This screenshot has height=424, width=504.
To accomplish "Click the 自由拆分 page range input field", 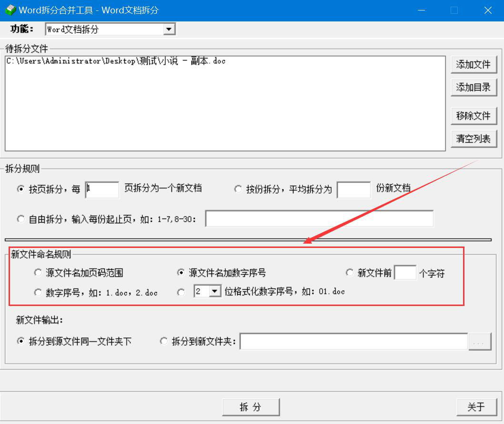I will (x=319, y=218).
